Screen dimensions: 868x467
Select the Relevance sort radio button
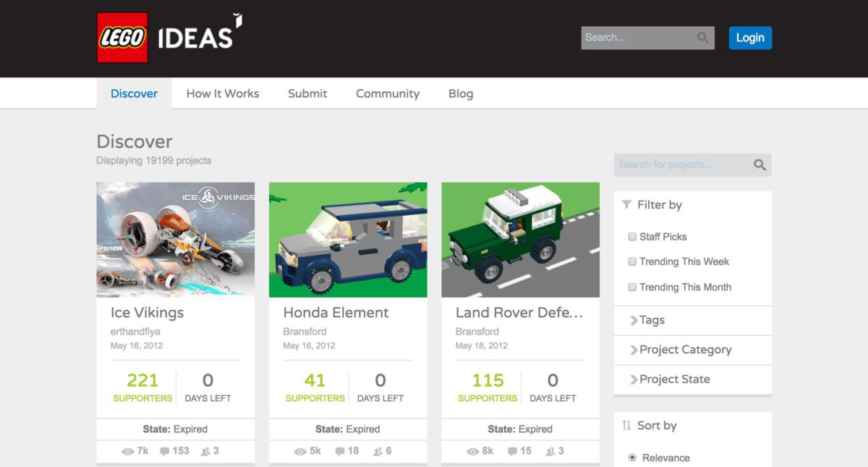coord(632,458)
